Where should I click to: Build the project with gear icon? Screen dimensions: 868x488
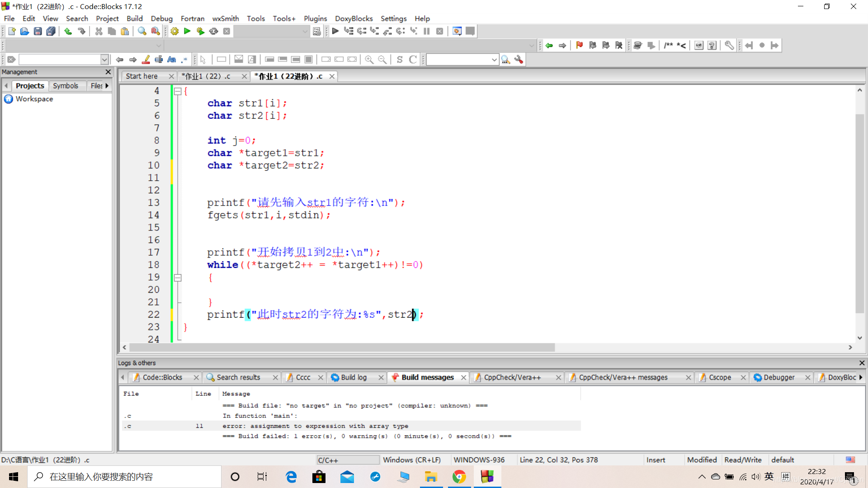click(175, 31)
